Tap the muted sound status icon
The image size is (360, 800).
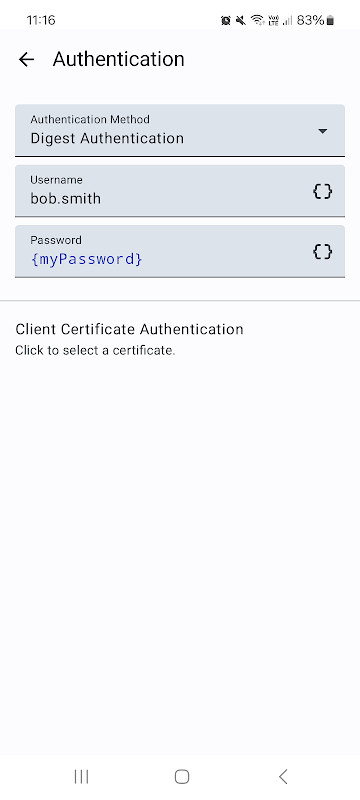click(x=241, y=20)
